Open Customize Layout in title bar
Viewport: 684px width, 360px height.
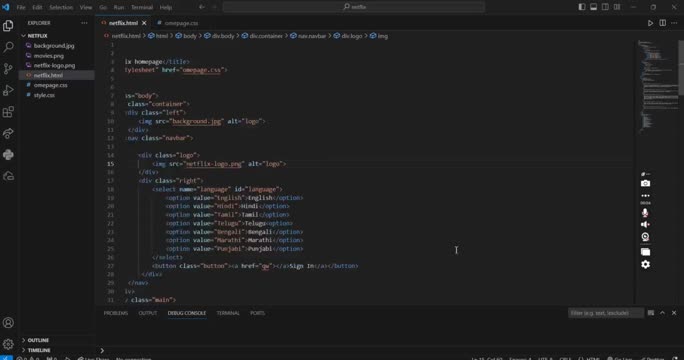pyautogui.click(x=617, y=7)
